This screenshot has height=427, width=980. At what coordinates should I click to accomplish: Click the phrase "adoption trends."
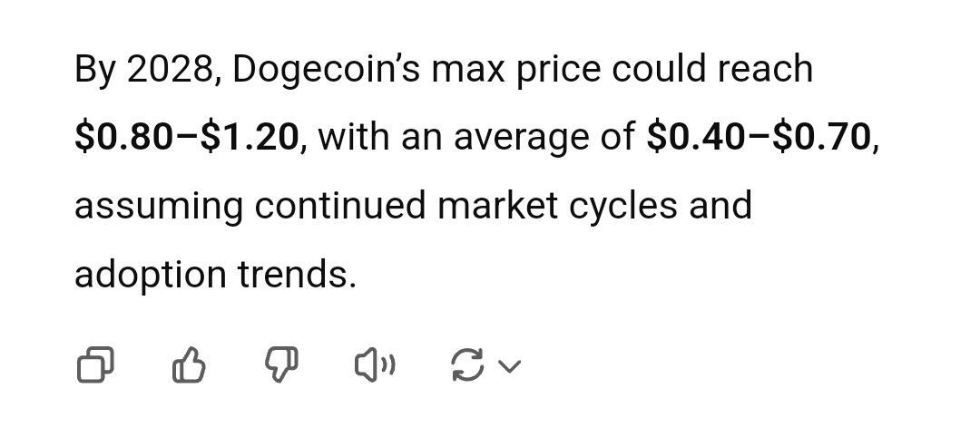(216, 273)
